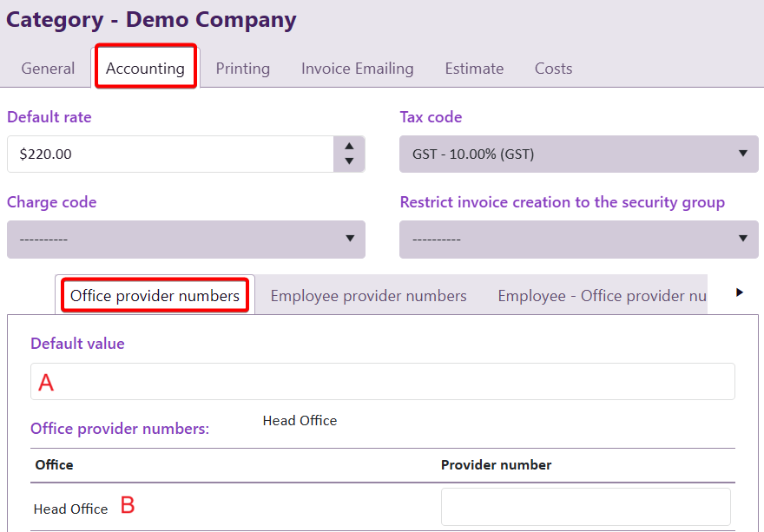Open the Costs tab
The height and width of the screenshot is (532, 764).
point(553,69)
